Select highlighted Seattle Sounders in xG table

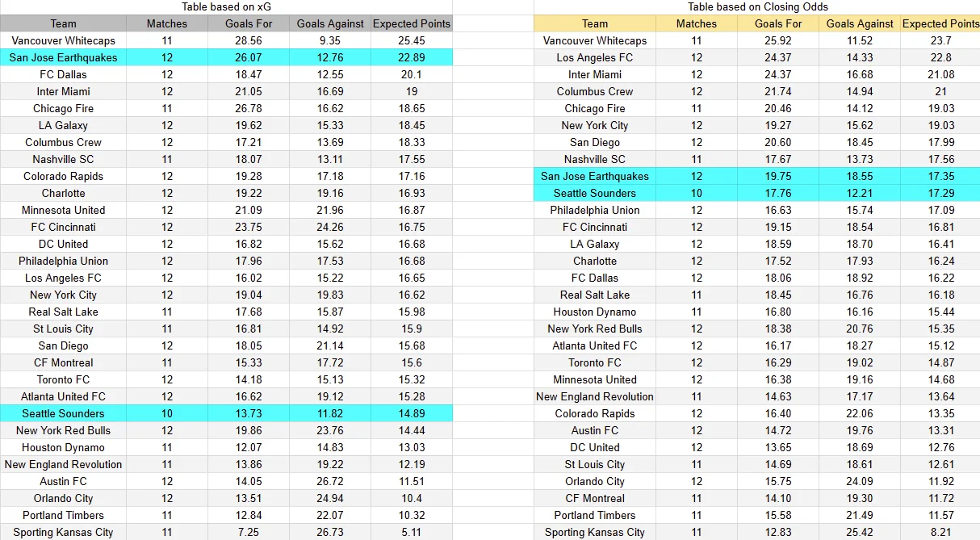(64, 413)
